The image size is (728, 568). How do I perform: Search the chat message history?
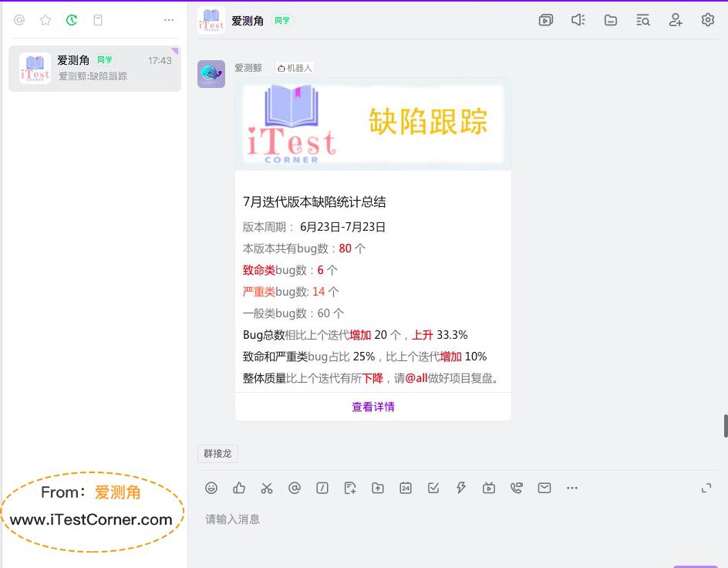tap(642, 20)
